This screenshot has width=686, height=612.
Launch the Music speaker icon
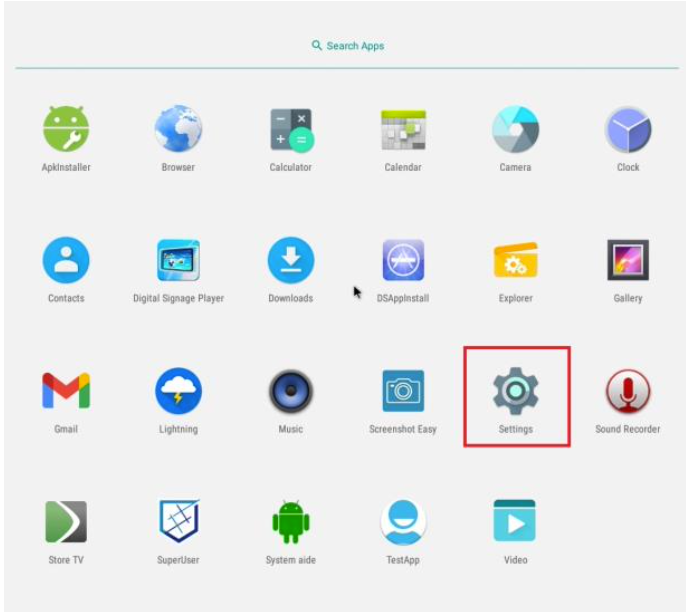click(291, 391)
